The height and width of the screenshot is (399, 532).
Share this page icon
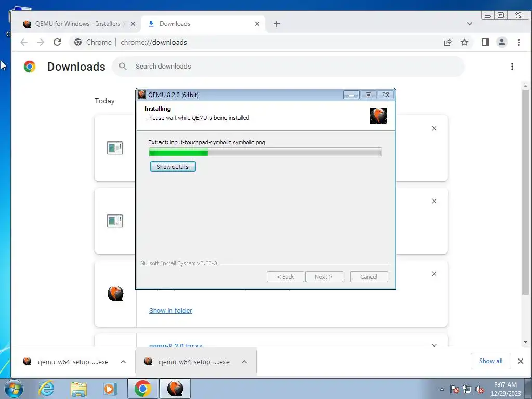pos(448,42)
